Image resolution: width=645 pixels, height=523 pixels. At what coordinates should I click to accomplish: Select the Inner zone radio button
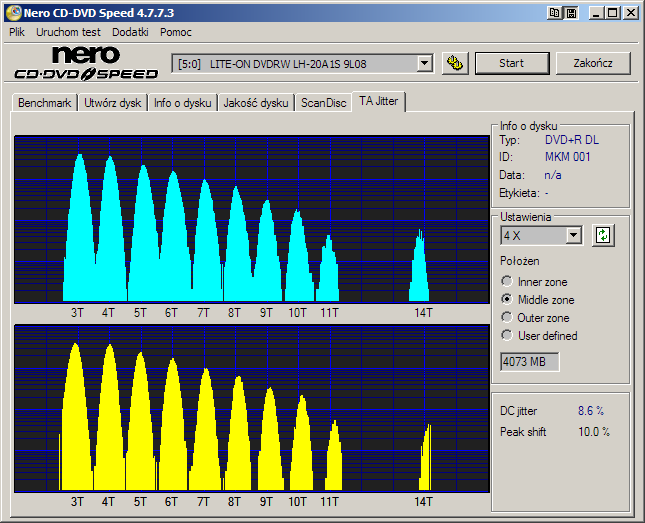pyautogui.click(x=507, y=281)
